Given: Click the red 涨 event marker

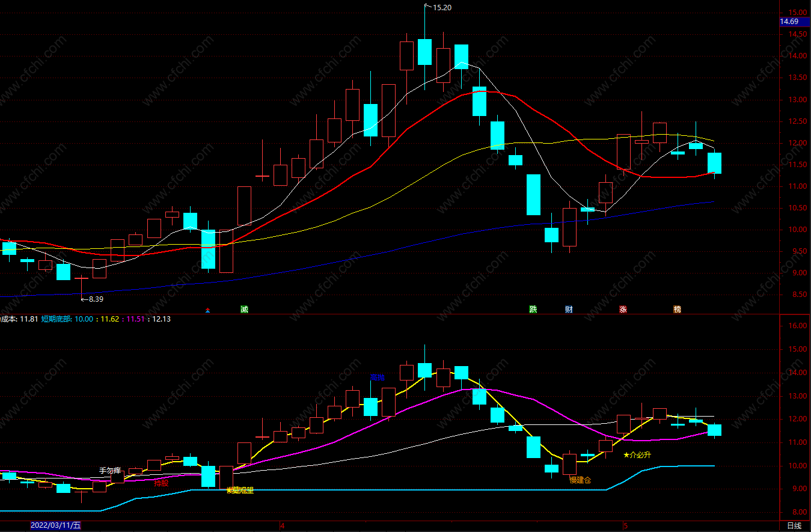Looking at the screenshot, I should click(623, 310).
